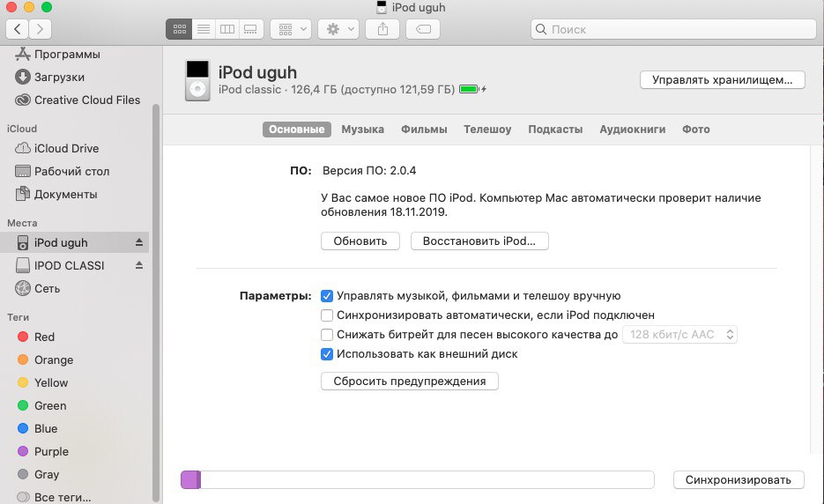Eject the iPod uguh device
The height and width of the screenshot is (504, 824).
click(x=138, y=242)
